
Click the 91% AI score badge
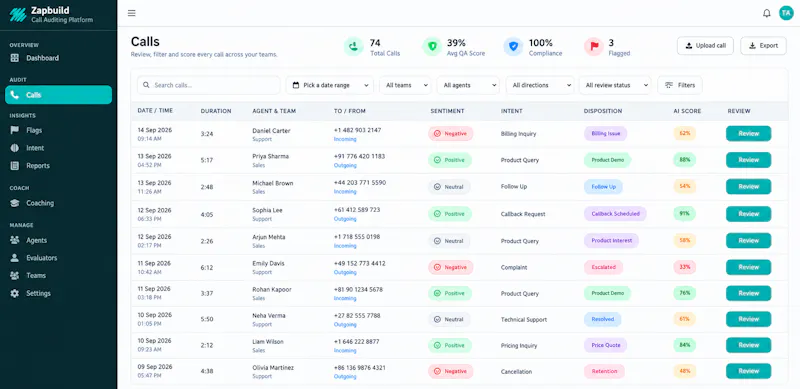point(685,214)
